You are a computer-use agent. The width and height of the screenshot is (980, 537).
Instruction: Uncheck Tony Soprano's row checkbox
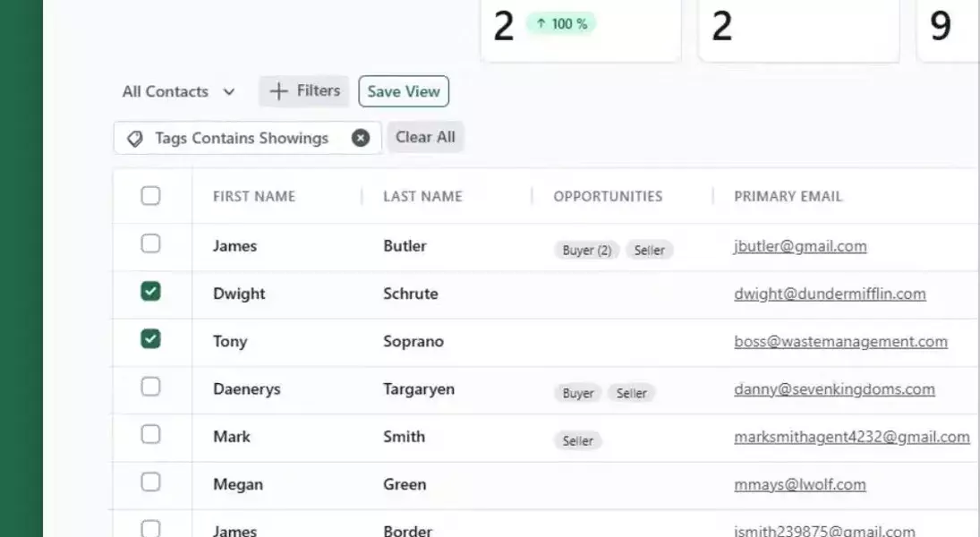click(x=150, y=338)
